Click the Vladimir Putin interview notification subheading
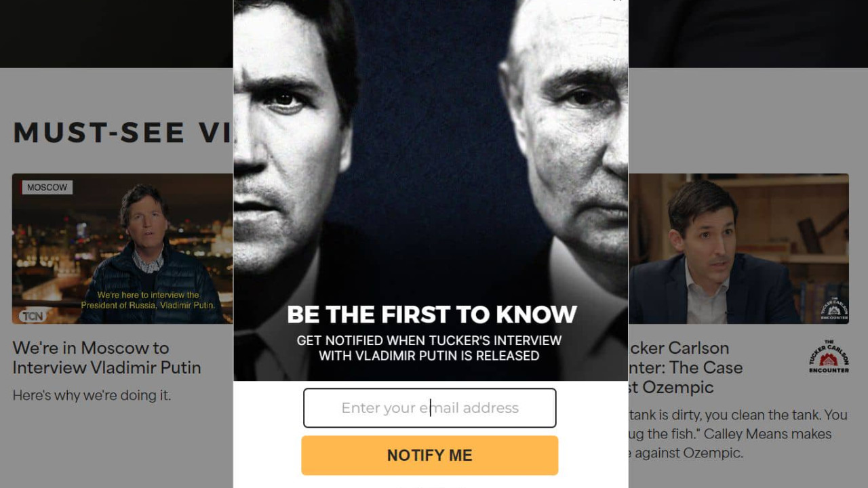The height and width of the screenshot is (488, 868). (x=429, y=348)
